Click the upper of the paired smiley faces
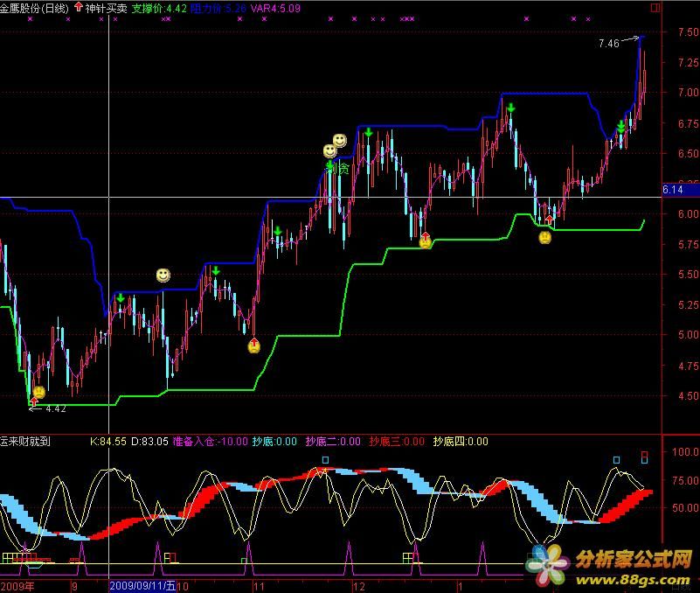Viewport: 700px width, 593px height. [340, 140]
